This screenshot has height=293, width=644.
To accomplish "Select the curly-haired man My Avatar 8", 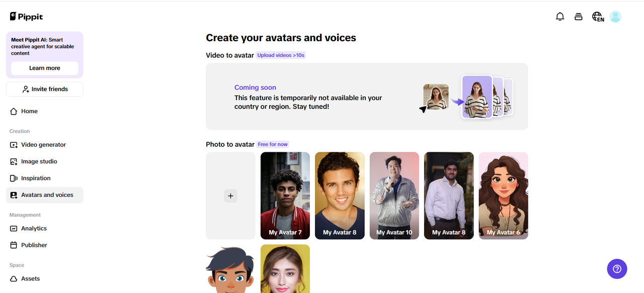I will 340,196.
